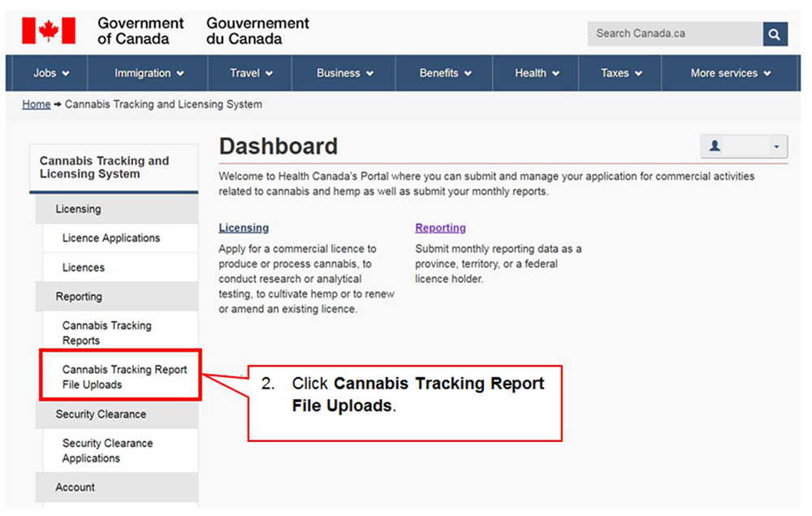The width and height of the screenshot is (812, 516).
Task: Open the Reporting link on the dashboard
Action: click(x=440, y=228)
